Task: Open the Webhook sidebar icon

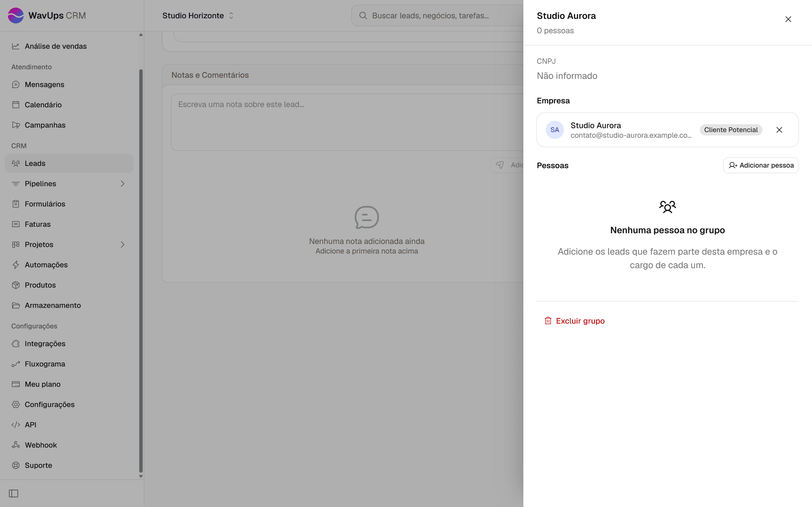Action: click(16, 445)
